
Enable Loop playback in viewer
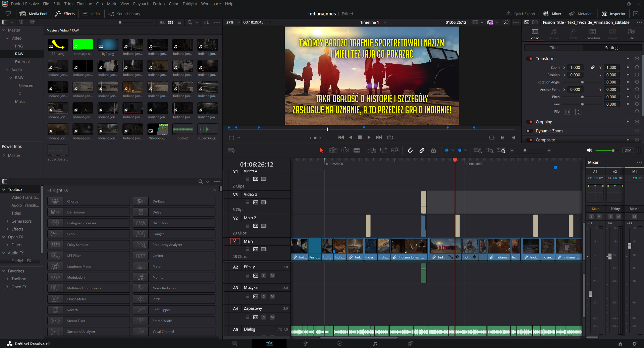point(390,137)
